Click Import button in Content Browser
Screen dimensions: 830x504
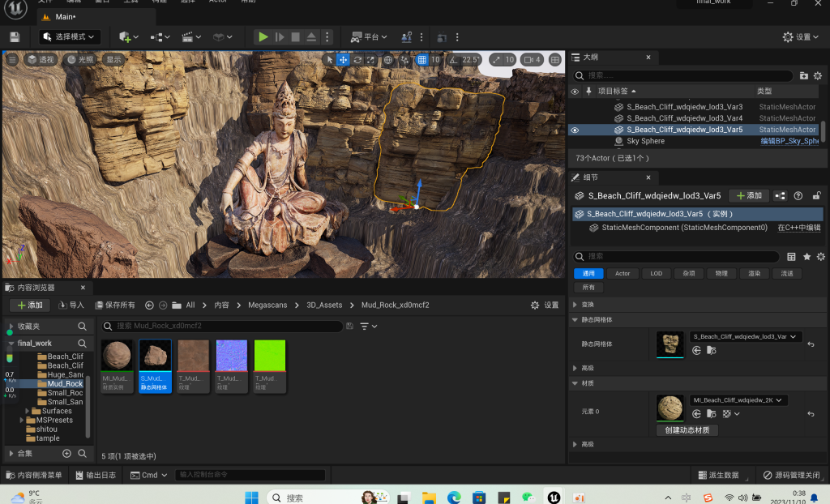click(71, 305)
